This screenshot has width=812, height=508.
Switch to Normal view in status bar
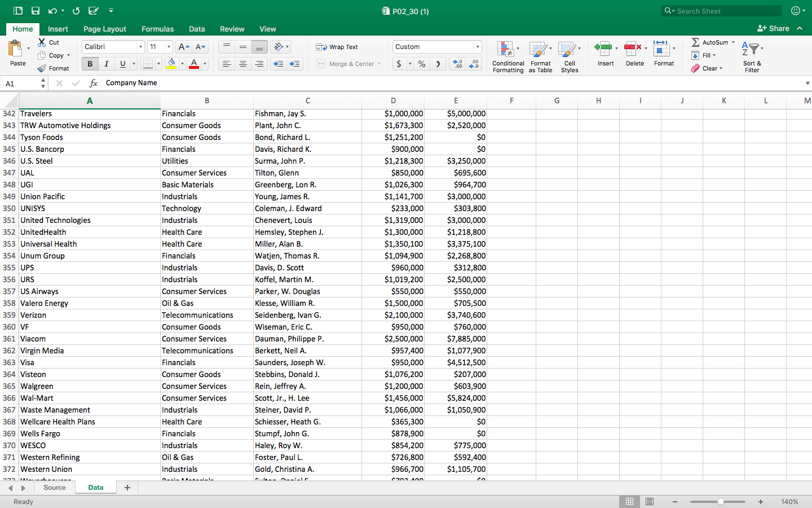point(629,502)
